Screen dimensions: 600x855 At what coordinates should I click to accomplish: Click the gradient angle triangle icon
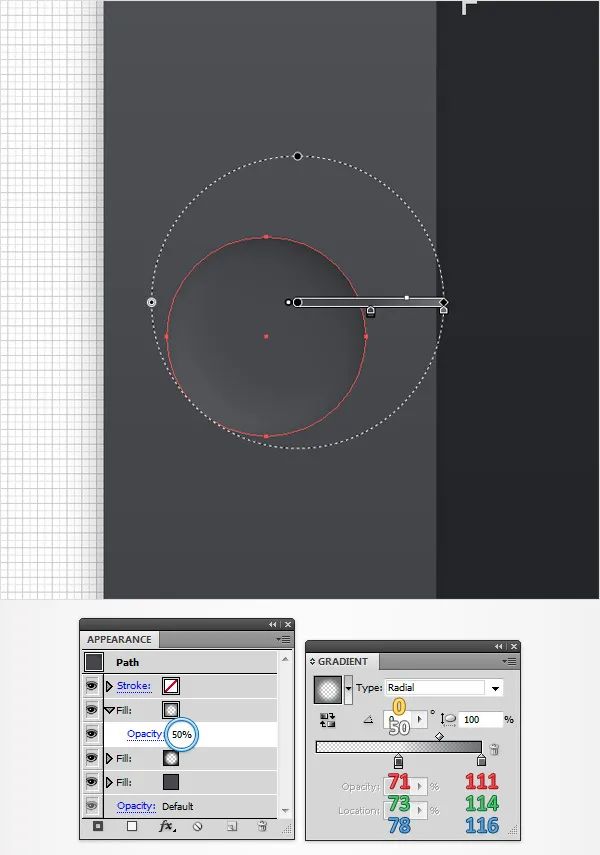(x=369, y=720)
